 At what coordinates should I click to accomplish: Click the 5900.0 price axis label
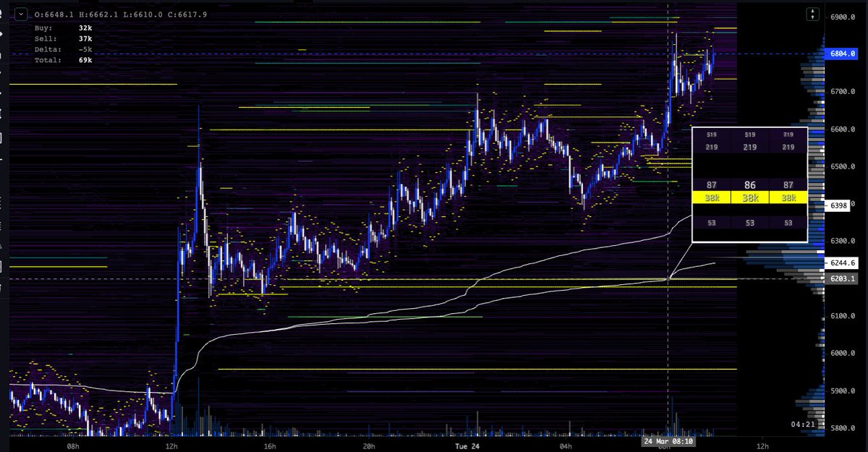pyautogui.click(x=844, y=391)
